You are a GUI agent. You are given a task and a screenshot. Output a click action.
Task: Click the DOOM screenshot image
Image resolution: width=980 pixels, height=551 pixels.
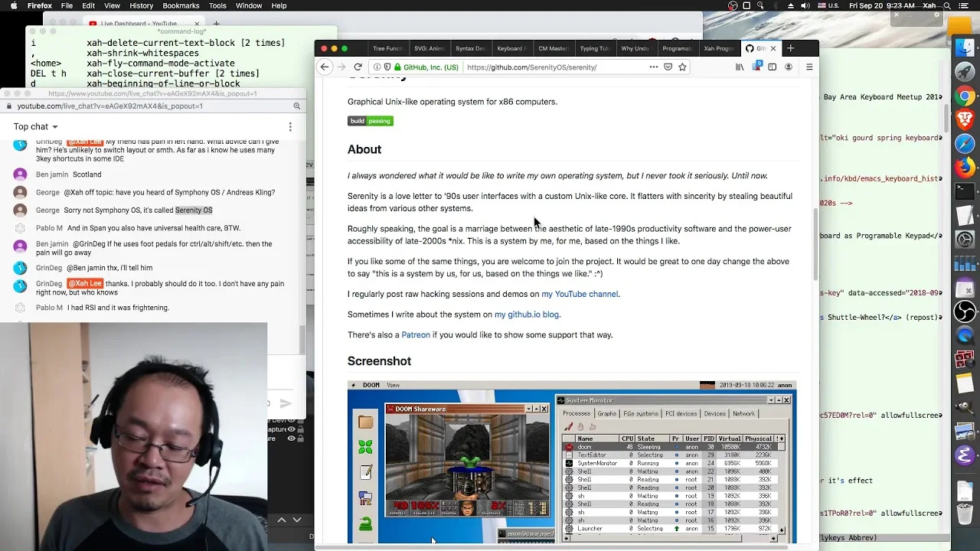tap(572, 461)
